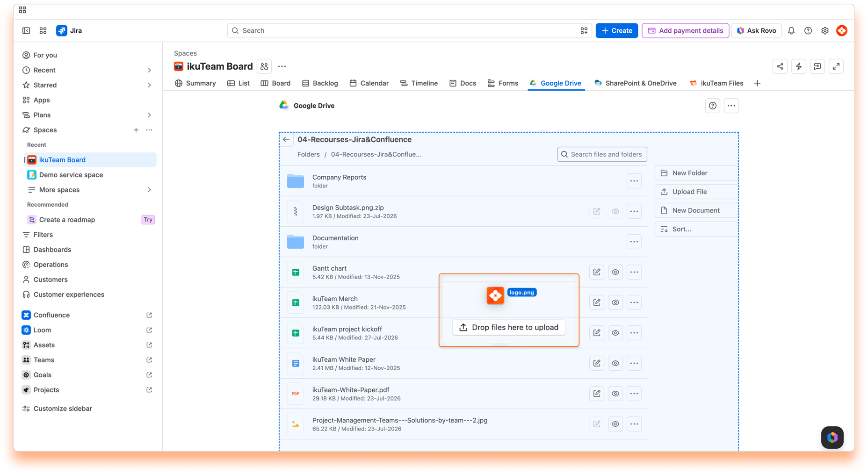
Task: Open the settings gear icon
Action: [x=825, y=31]
